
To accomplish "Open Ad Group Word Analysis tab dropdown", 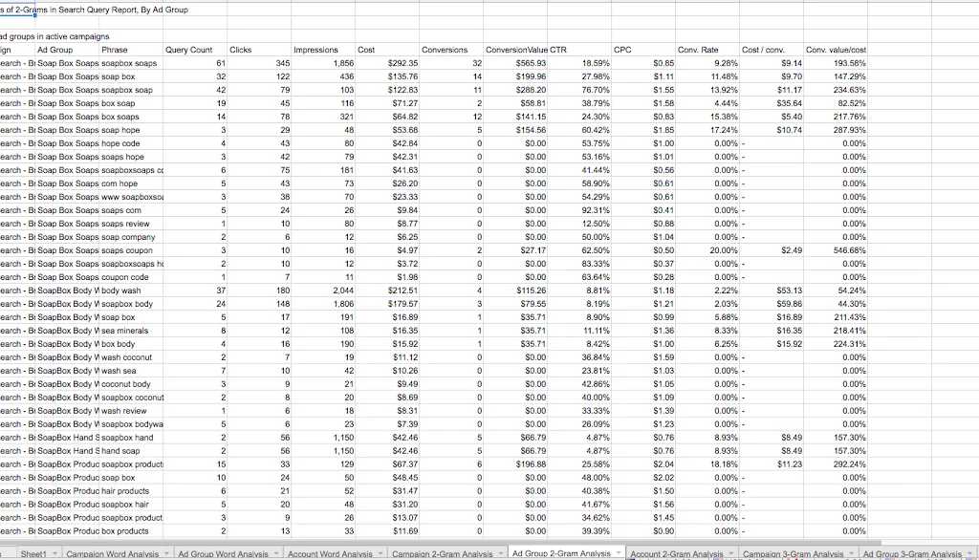I will [x=276, y=553].
